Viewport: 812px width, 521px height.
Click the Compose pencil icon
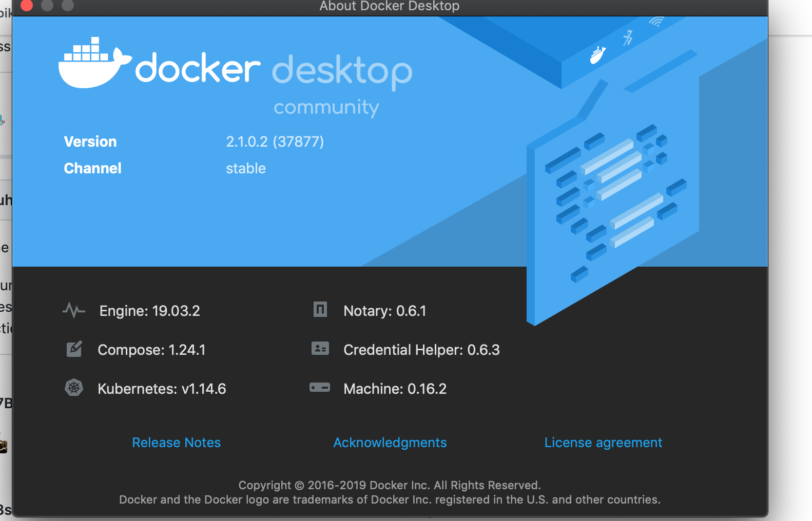[x=74, y=349]
